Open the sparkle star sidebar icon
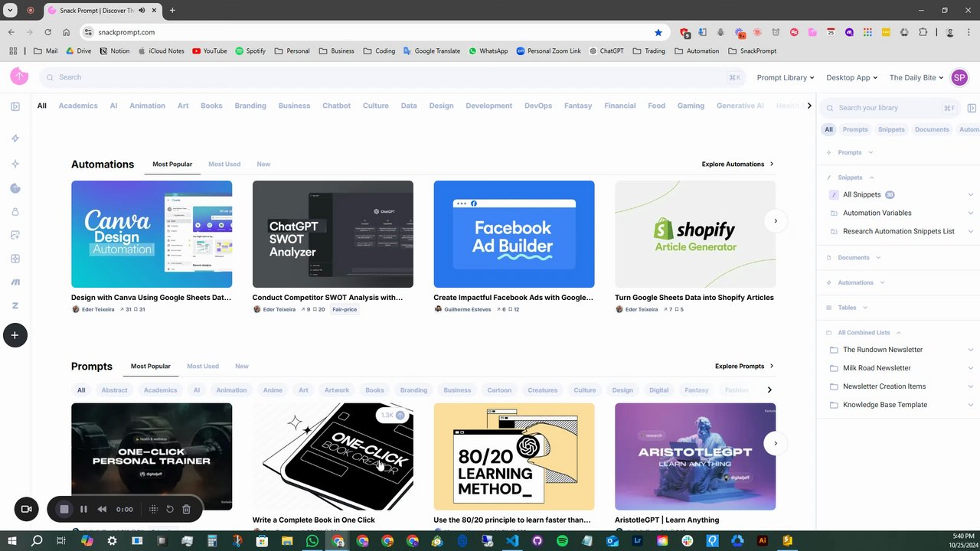 15,164
